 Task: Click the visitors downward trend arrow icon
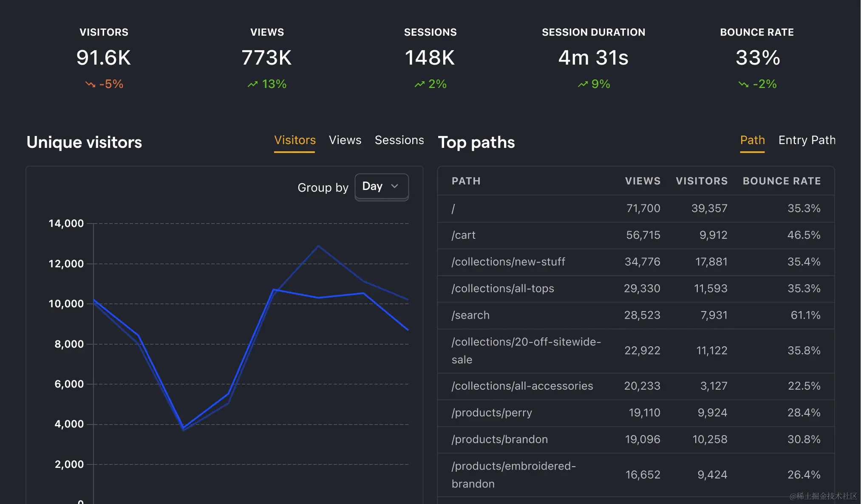[90, 84]
